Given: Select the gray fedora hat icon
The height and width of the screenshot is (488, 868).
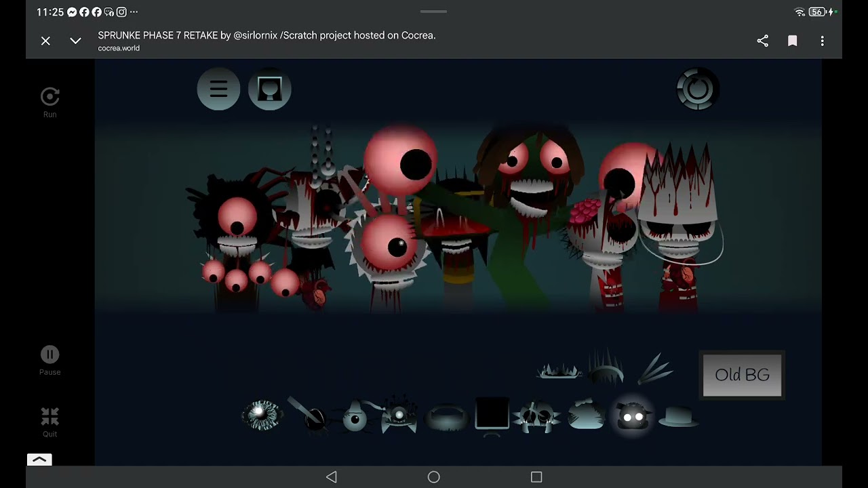Looking at the screenshot, I should pyautogui.click(x=678, y=416).
